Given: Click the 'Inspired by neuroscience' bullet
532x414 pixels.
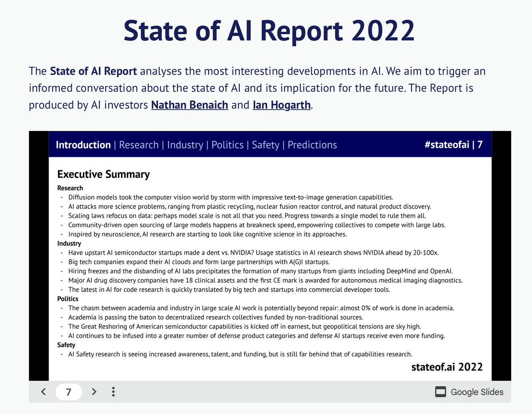Looking at the screenshot, I should pos(207,234).
